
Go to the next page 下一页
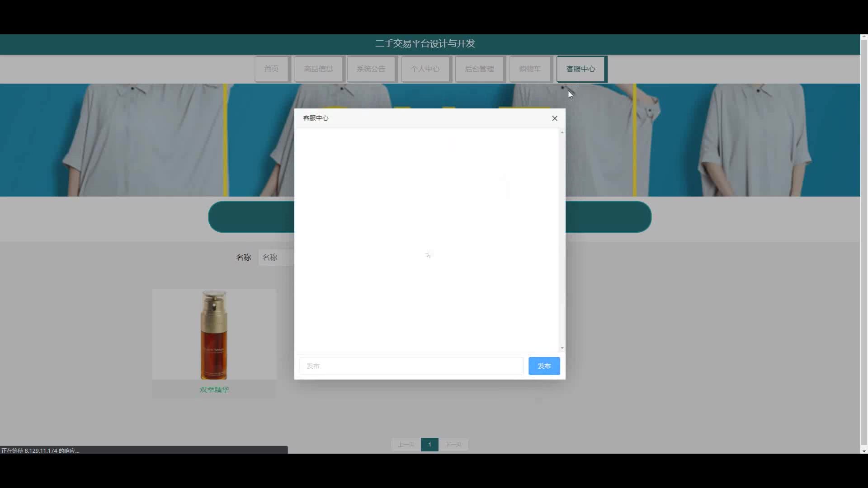tap(453, 445)
